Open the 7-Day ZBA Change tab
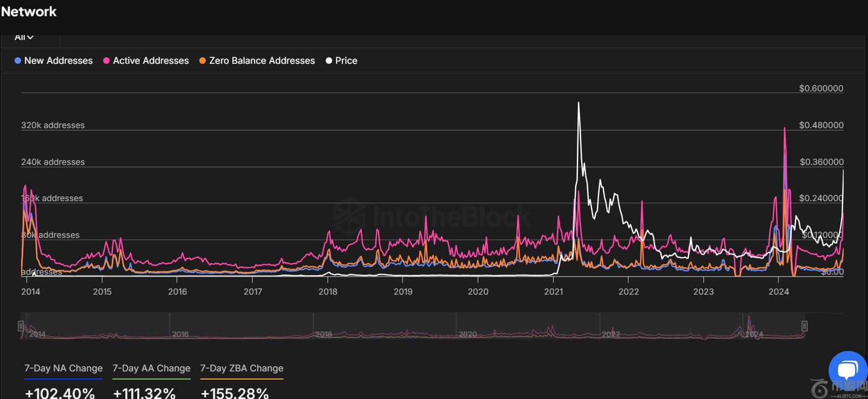 click(241, 368)
